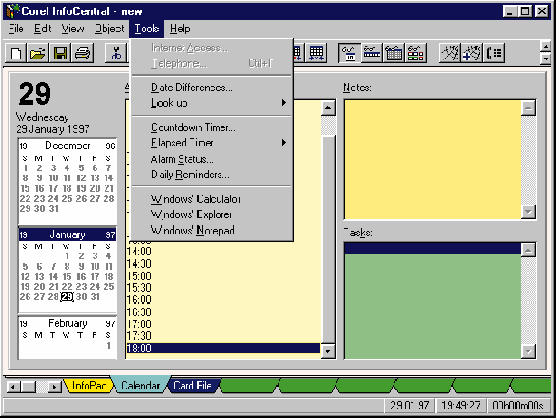
Task: Click the February month header
Action: point(67,323)
